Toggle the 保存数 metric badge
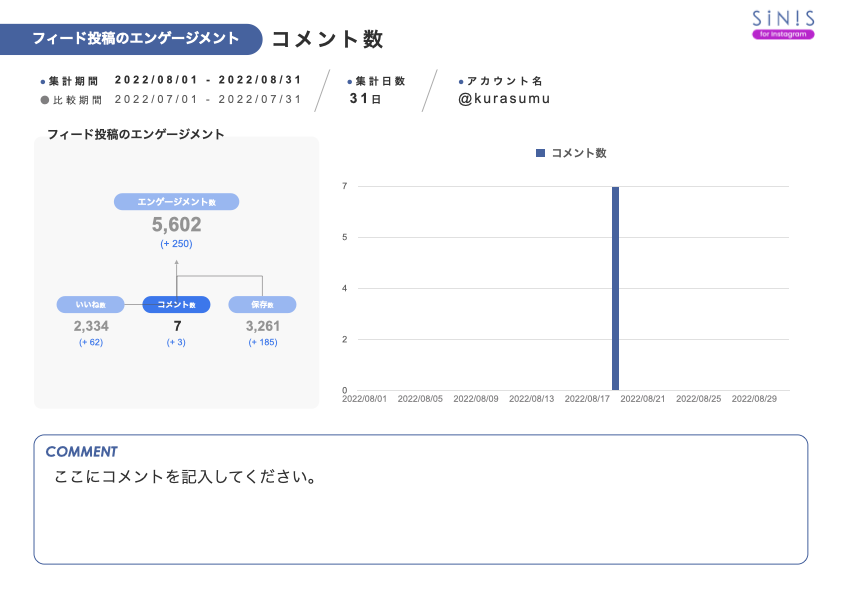841x595 pixels. pos(260,304)
